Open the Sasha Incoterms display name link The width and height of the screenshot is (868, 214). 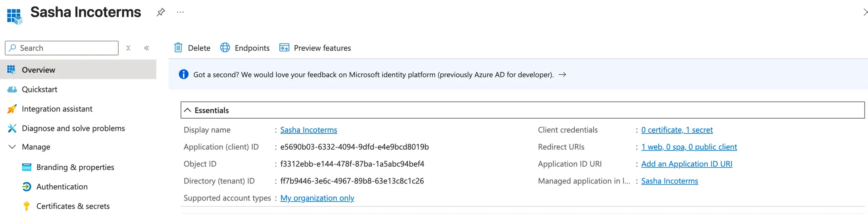click(309, 130)
